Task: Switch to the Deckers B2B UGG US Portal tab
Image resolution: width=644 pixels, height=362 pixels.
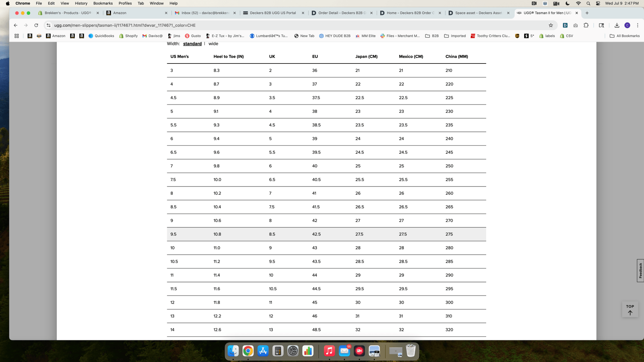Action: [x=273, y=13]
